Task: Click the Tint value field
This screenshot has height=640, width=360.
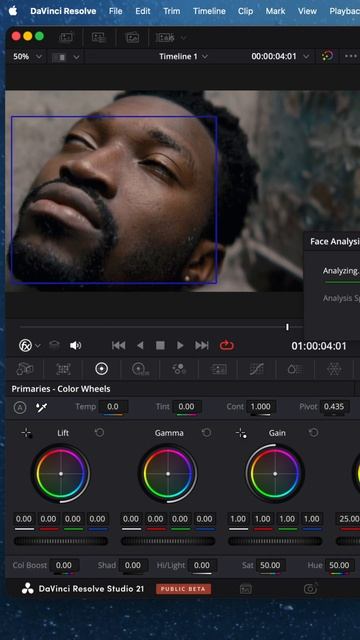Action: pyautogui.click(x=186, y=407)
